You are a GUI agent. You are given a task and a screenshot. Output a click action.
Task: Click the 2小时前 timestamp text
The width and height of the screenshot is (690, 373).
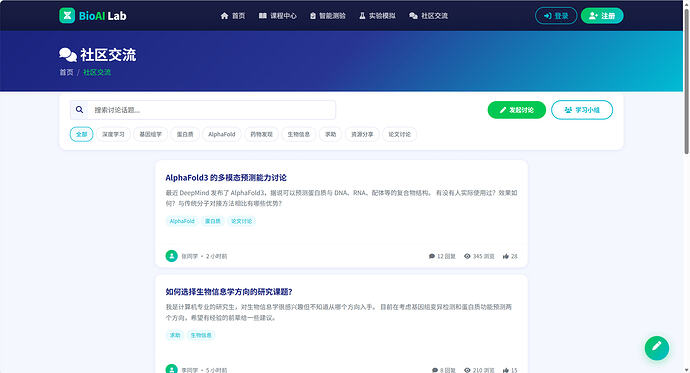[x=217, y=256]
